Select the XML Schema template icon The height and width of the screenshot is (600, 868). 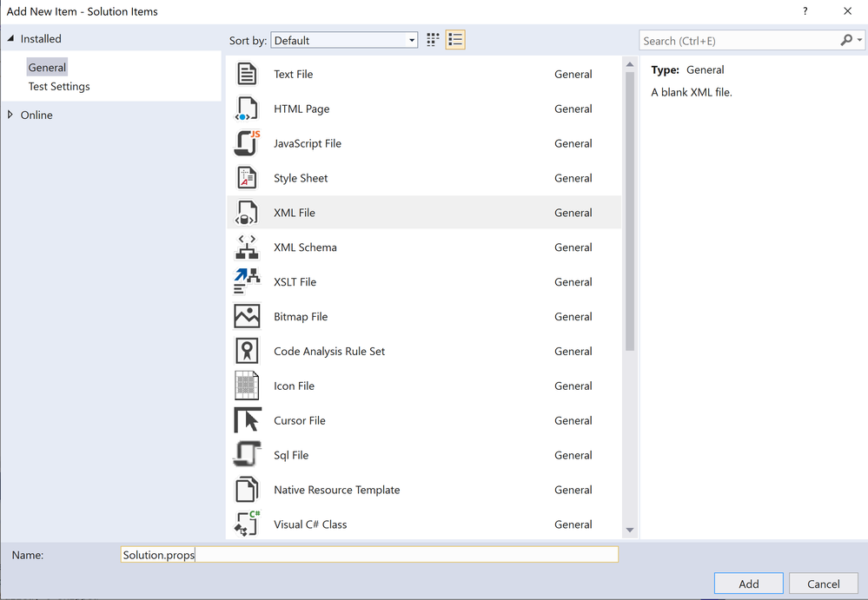point(247,247)
